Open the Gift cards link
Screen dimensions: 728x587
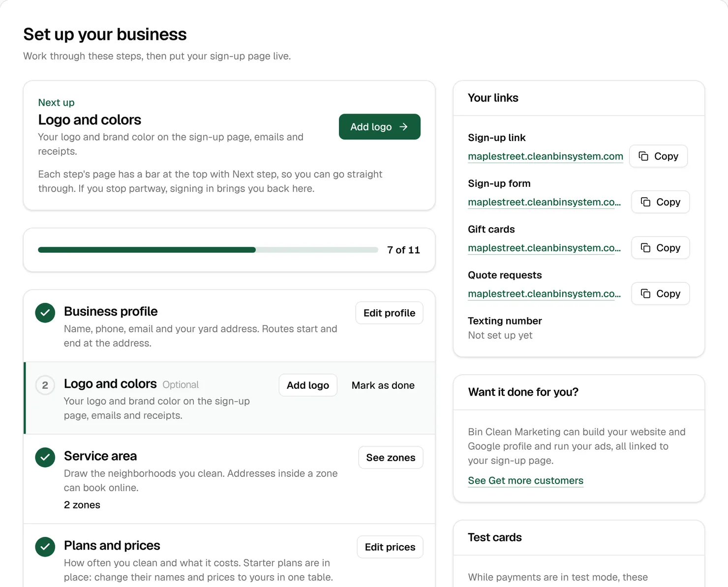tap(544, 248)
